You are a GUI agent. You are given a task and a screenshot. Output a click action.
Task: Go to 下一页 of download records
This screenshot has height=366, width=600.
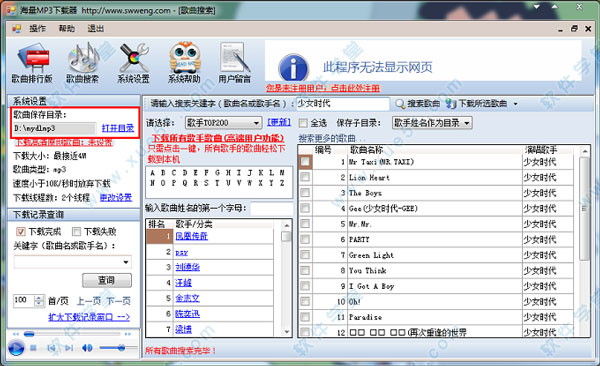click(x=118, y=301)
